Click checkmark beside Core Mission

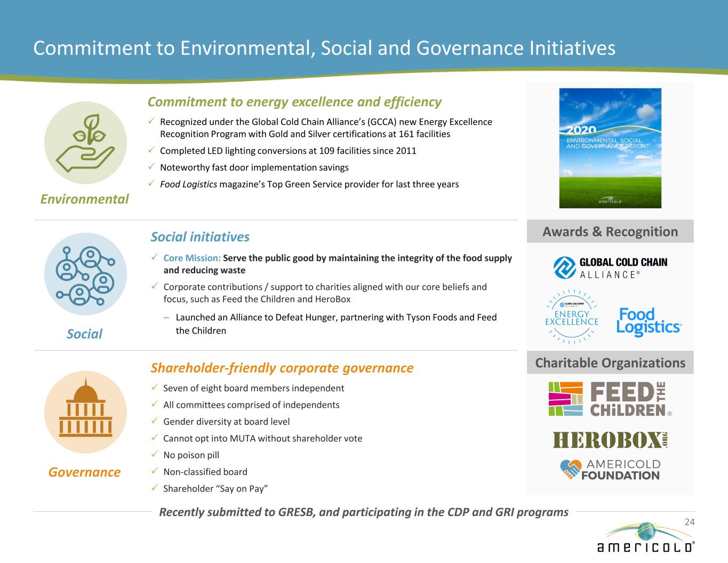click(x=154, y=258)
